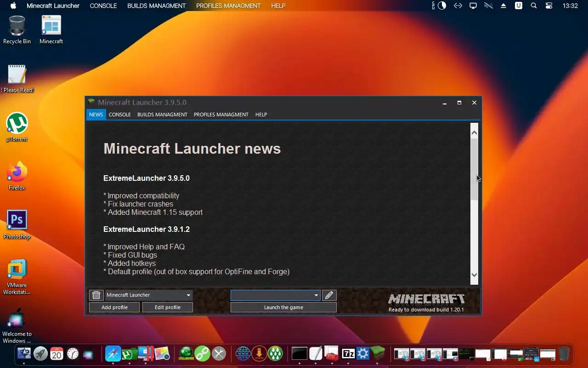Open the '! Please Read!' notepad file icon
588x368 pixels.
point(17,79)
